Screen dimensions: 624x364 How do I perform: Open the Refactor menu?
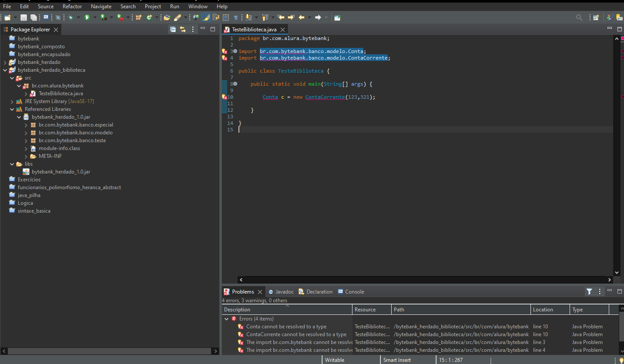pos(72,7)
